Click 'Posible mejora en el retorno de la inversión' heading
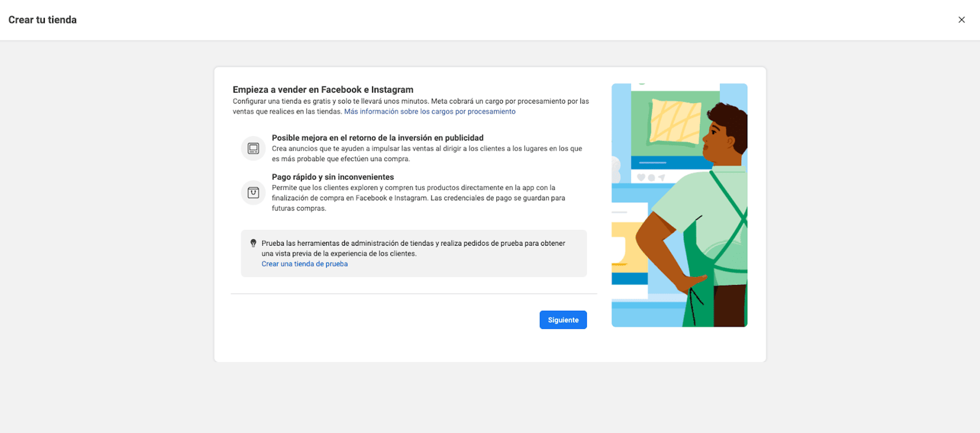 [x=377, y=138]
